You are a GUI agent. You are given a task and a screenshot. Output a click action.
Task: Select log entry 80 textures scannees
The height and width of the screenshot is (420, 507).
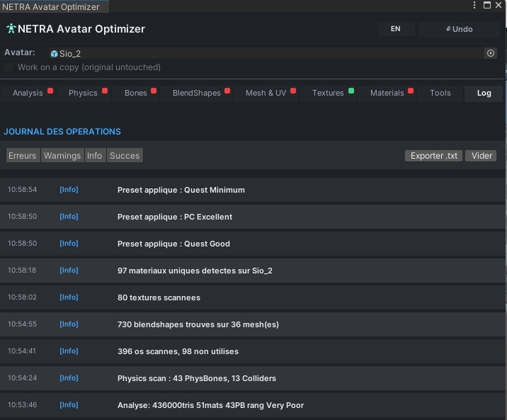click(x=252, y=297)
